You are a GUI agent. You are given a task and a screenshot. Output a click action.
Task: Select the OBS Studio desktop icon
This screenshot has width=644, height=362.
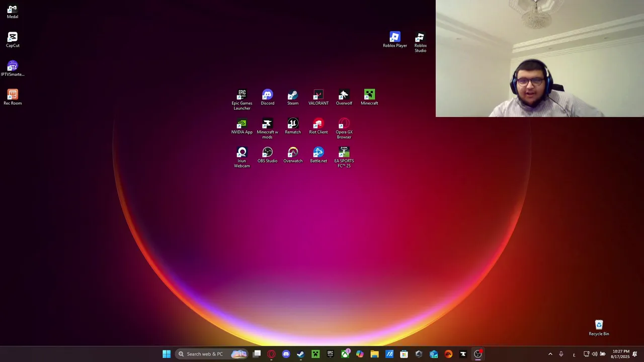[268, 155]
